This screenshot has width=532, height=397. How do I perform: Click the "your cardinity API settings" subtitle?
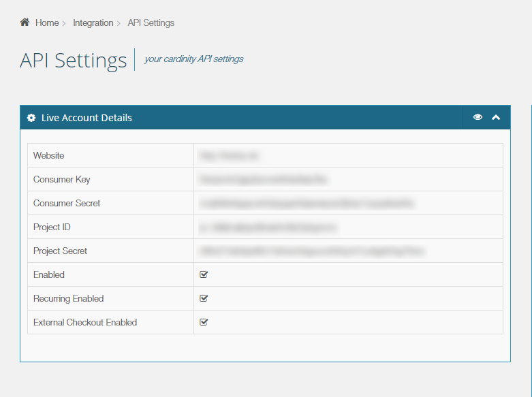coord(194,59)
